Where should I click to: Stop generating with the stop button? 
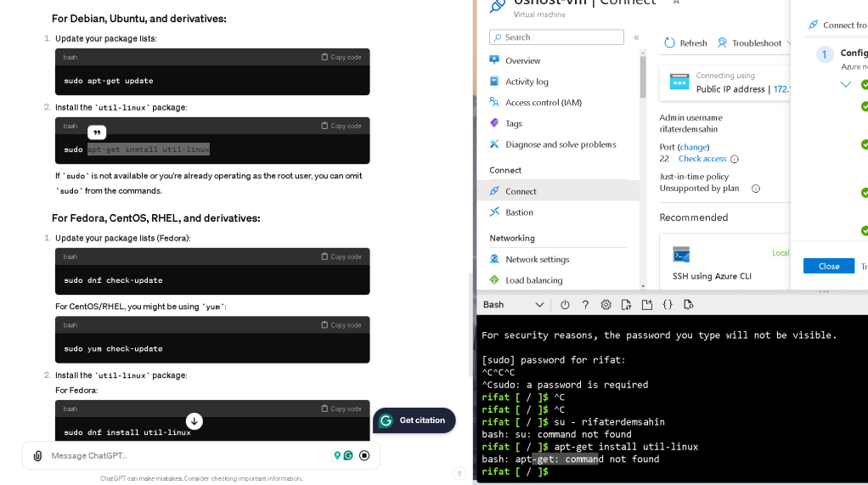coord(364,455)
